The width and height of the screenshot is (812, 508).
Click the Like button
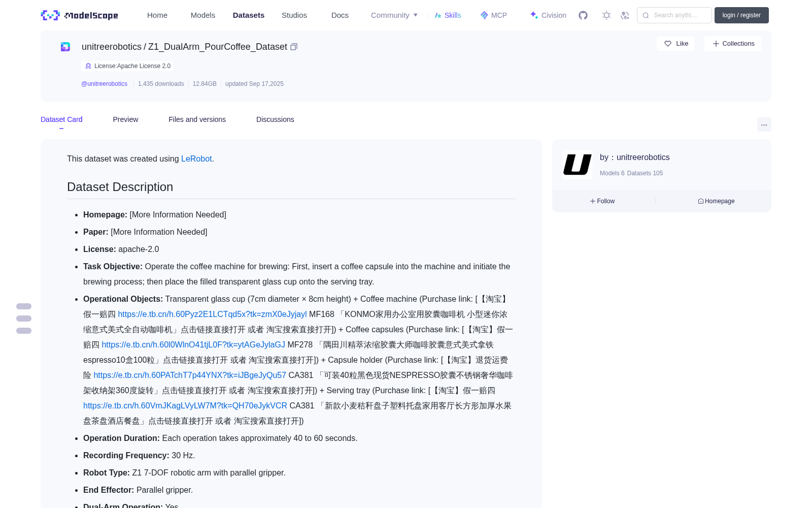675,44
